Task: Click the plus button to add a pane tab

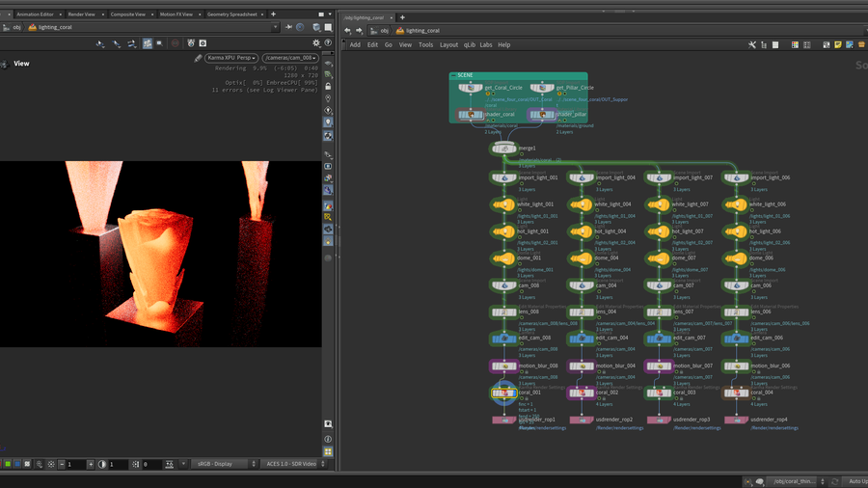Action: pos(273,14)
